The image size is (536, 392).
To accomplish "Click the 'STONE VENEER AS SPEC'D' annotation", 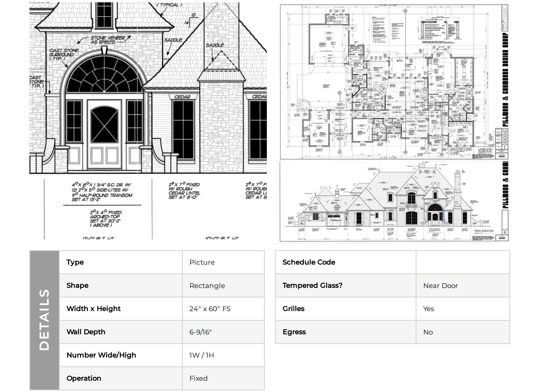I will 108,40.
